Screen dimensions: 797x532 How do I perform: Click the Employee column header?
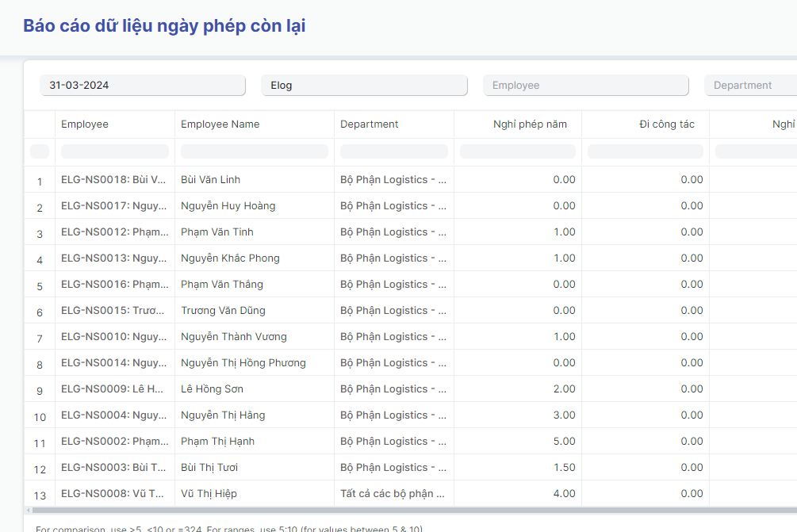(x=85, y=124)
